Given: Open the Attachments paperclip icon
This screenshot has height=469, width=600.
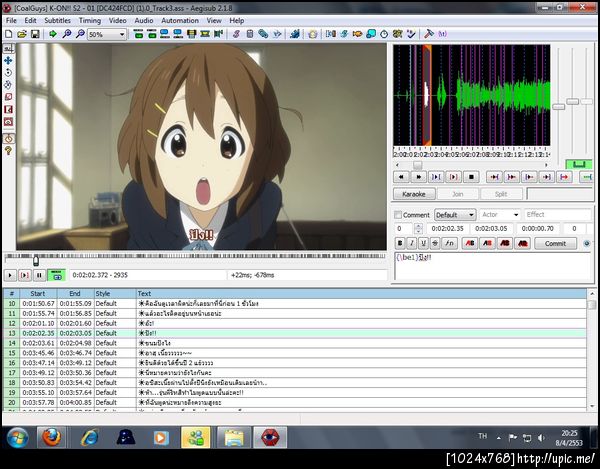Looking at the screenshot, I should point(263,34).
